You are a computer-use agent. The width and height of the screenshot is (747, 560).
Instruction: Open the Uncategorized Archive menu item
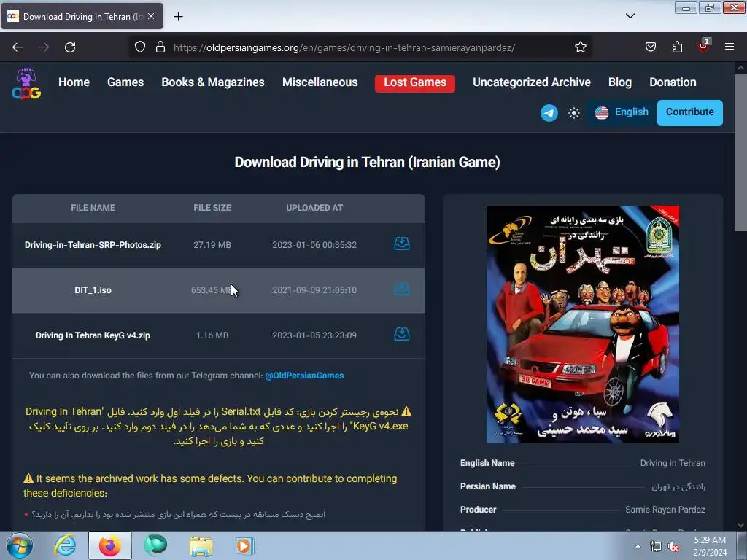point(532,82)
